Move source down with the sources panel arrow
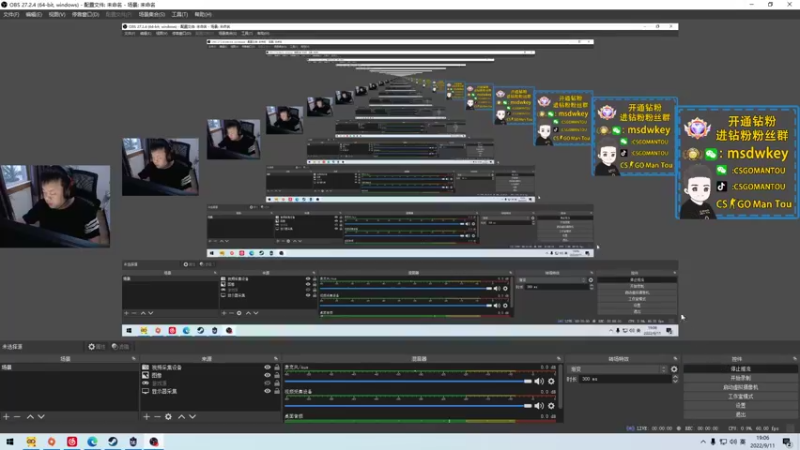The width and height of the screenshot is (800, 450). click(x=192, y=417)
